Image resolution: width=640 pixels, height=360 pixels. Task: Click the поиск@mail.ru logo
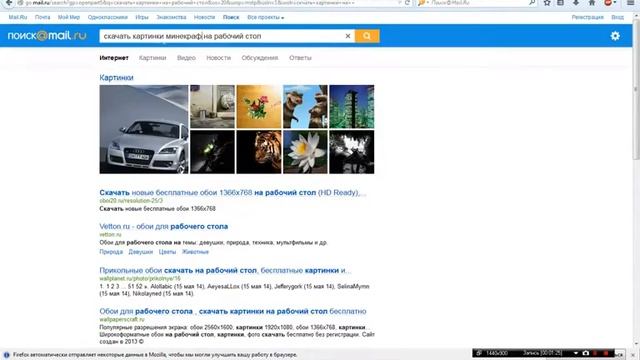point(47,36)
